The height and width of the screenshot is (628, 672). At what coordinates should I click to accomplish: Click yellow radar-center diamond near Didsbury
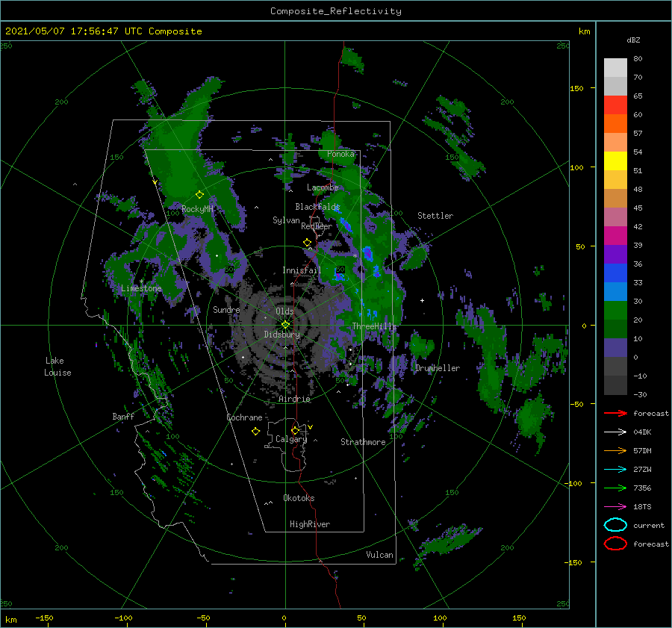tap(285, 325)
